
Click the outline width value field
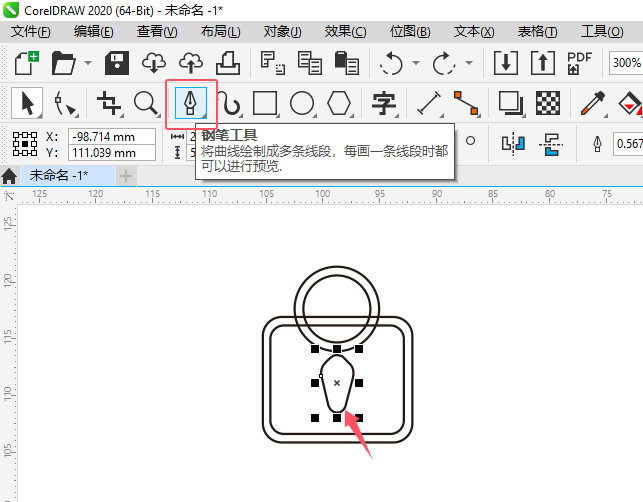tap(628, 144)
